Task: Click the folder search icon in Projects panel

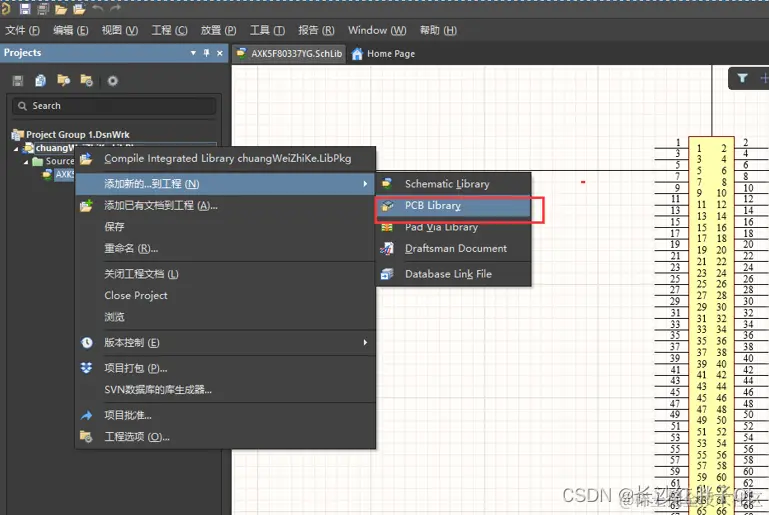Action: [x=63, y=80]
